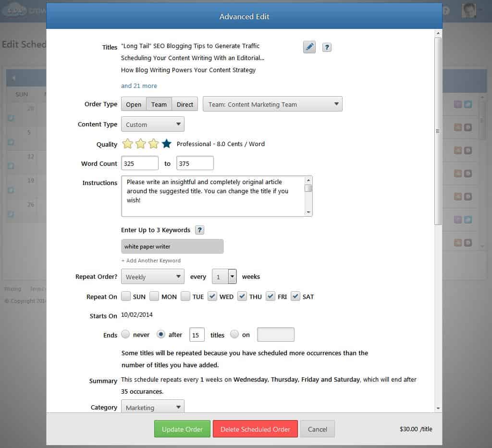Screen dimensions: 492x448
Task: Click the second quality star
Action: (140, 144)
